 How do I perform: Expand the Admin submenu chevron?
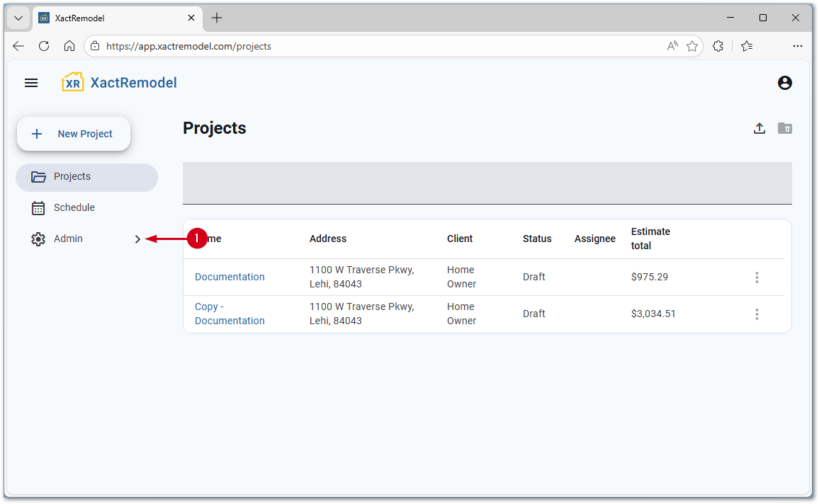point(137,239)
